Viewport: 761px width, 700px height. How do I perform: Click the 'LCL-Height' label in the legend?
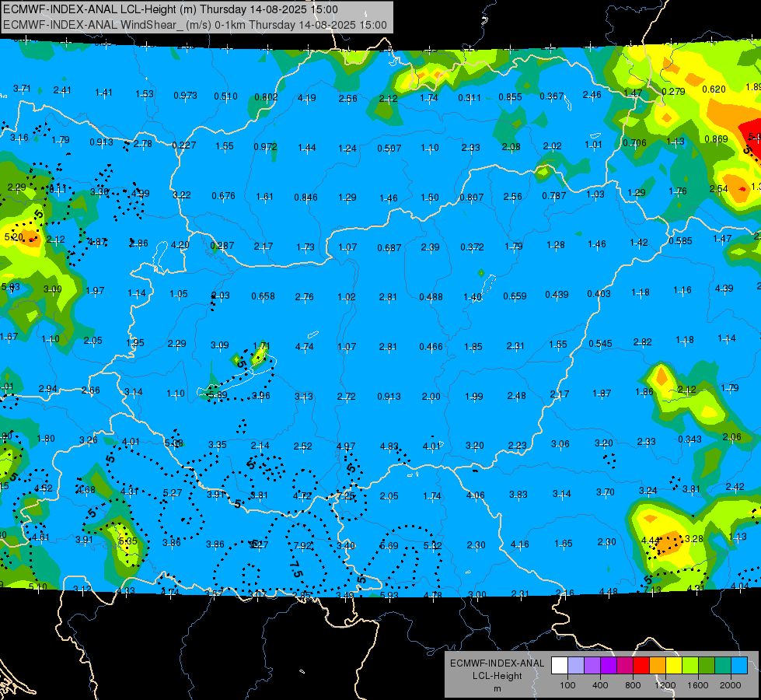point(497,676)
